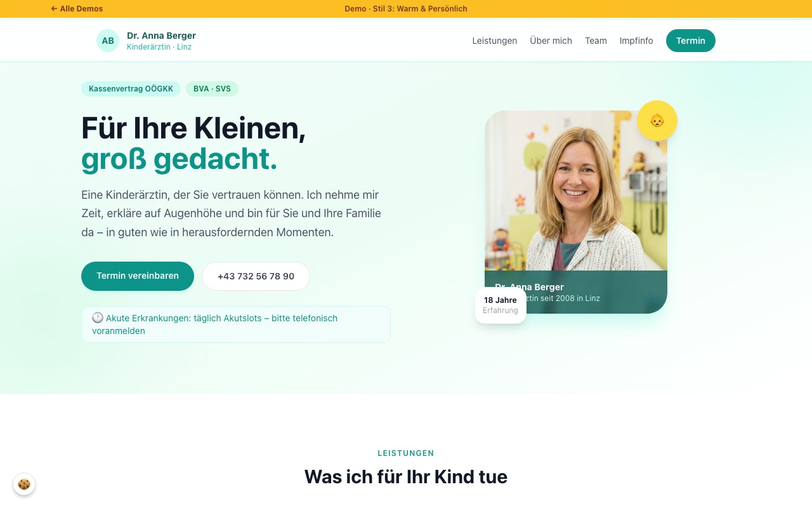Click the cookie settings icon
This screenshot has height=508, width=812.
point(24,485)
